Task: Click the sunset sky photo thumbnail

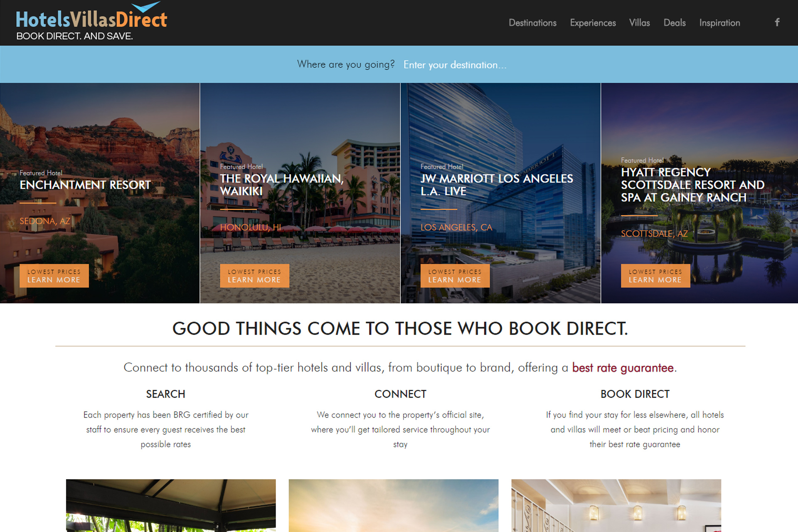Action: pyautogui.click(x=394, y=505)
